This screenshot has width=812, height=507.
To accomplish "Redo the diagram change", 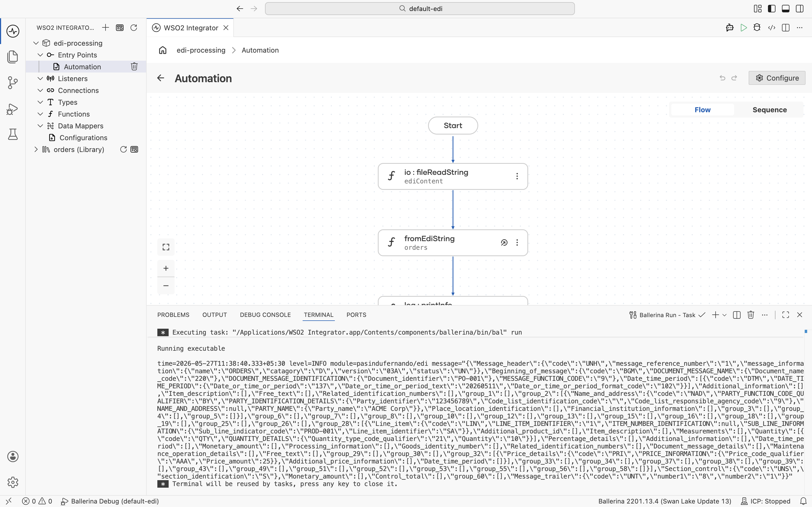I will (x=734, y=78).
